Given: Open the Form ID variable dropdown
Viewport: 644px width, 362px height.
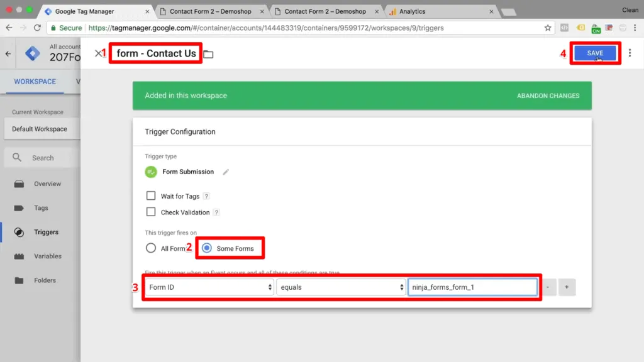Looking at the screenshot, I should pyautogui.click(x=208, y=287).
